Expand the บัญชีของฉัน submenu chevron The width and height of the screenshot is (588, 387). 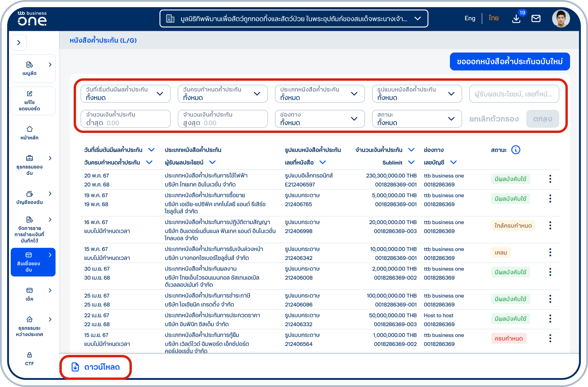point(50,194)
